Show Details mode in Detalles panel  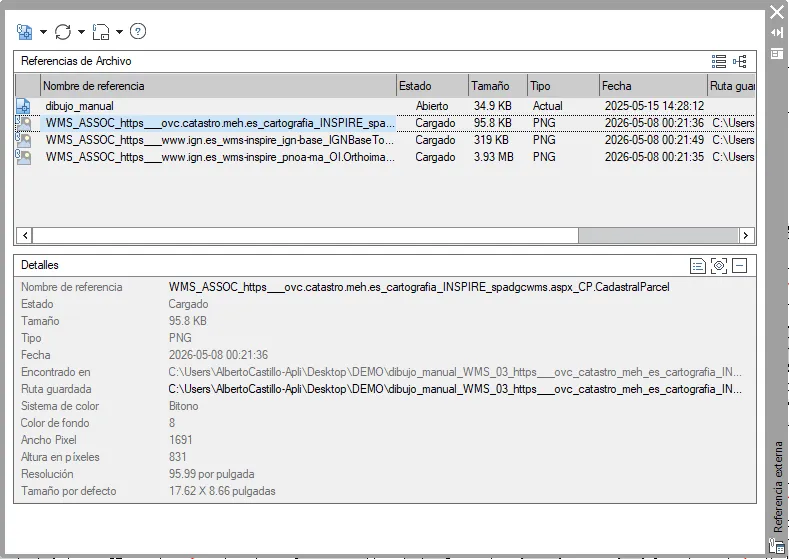(x=697, y=266)
